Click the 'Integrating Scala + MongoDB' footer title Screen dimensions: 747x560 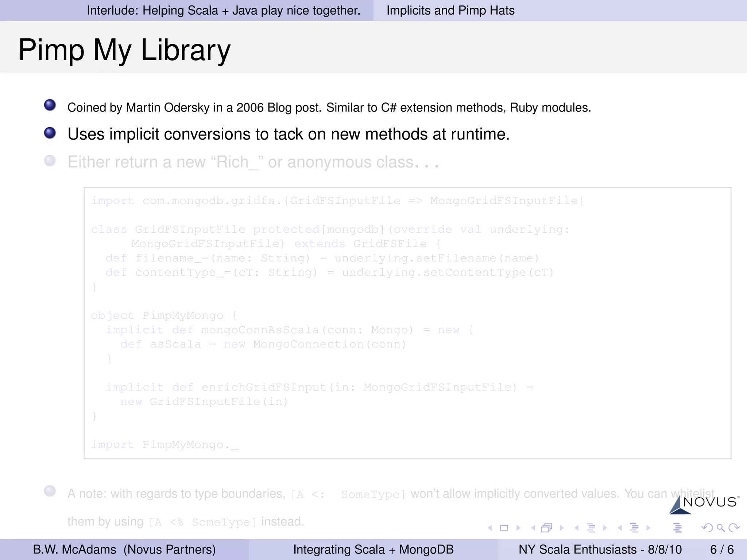373,549
